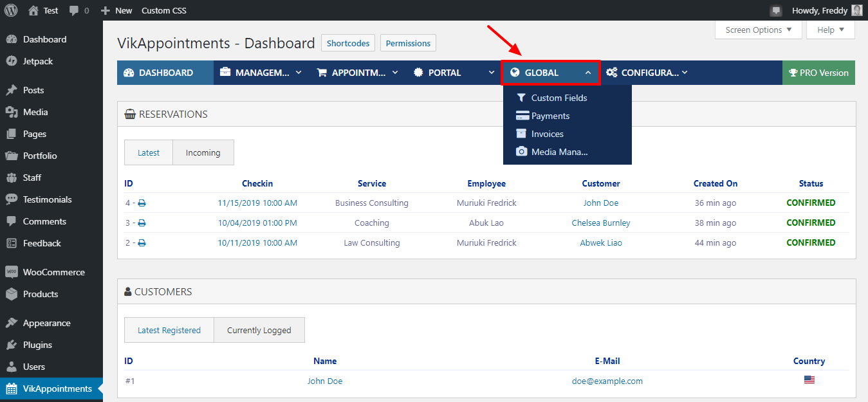Screen dimensions: 868x402
Task: Click the Appearance brush icon
Action: 12,323
